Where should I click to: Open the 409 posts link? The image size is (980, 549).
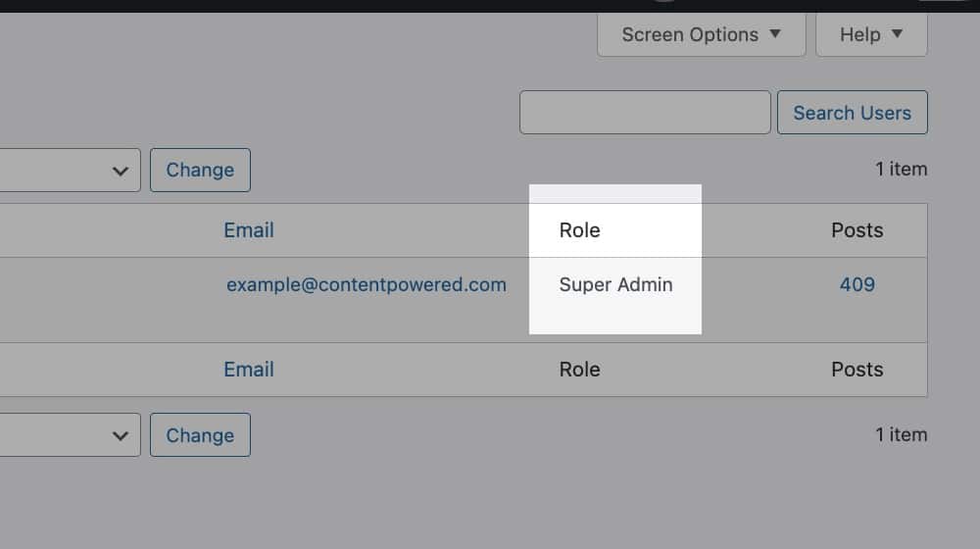pyautogui.click(x=857, y=284)
